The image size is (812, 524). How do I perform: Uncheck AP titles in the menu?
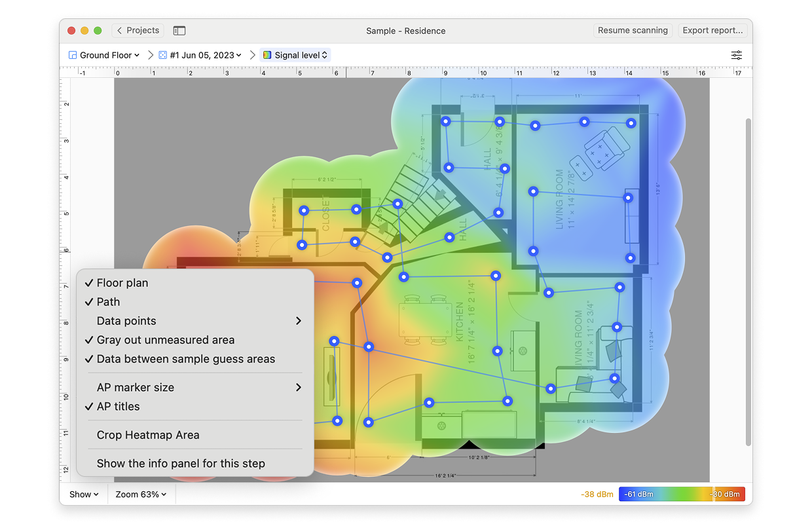[195, 406]
